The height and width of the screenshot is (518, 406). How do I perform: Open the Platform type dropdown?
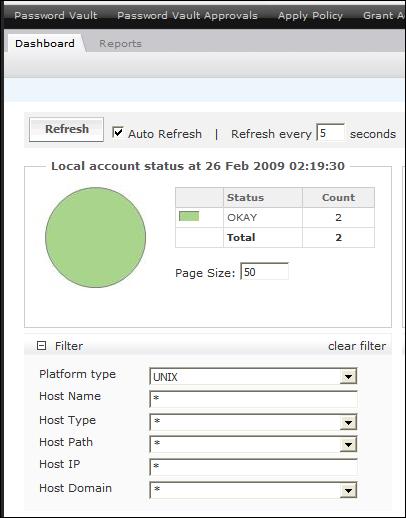pos(253,376)
